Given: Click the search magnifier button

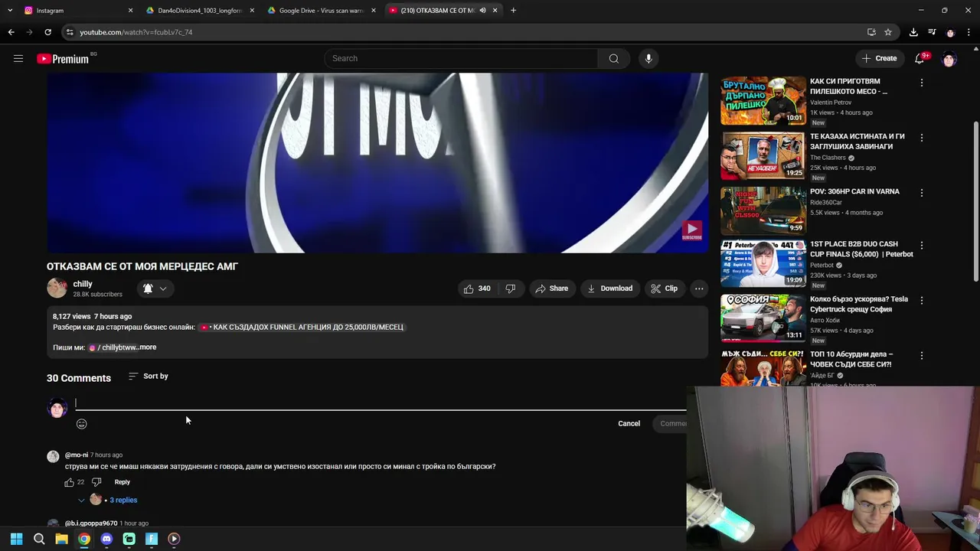Looking at the screenshot, I should click(x=614, y=58).
